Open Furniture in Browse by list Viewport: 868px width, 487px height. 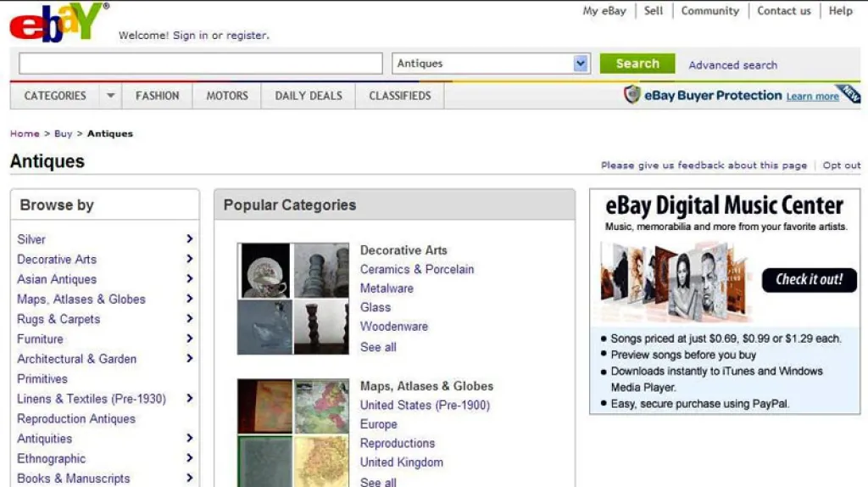click(x=40, y=339)
